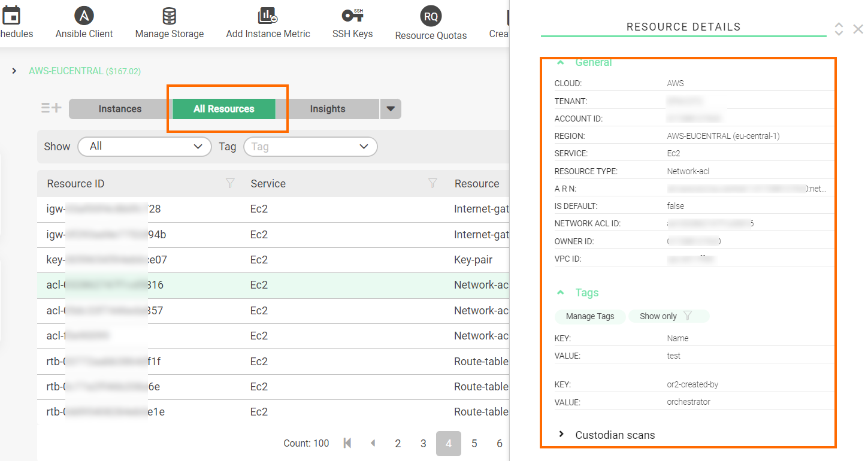
Task: Click the Show only filter button
Action: click(669, 316)
